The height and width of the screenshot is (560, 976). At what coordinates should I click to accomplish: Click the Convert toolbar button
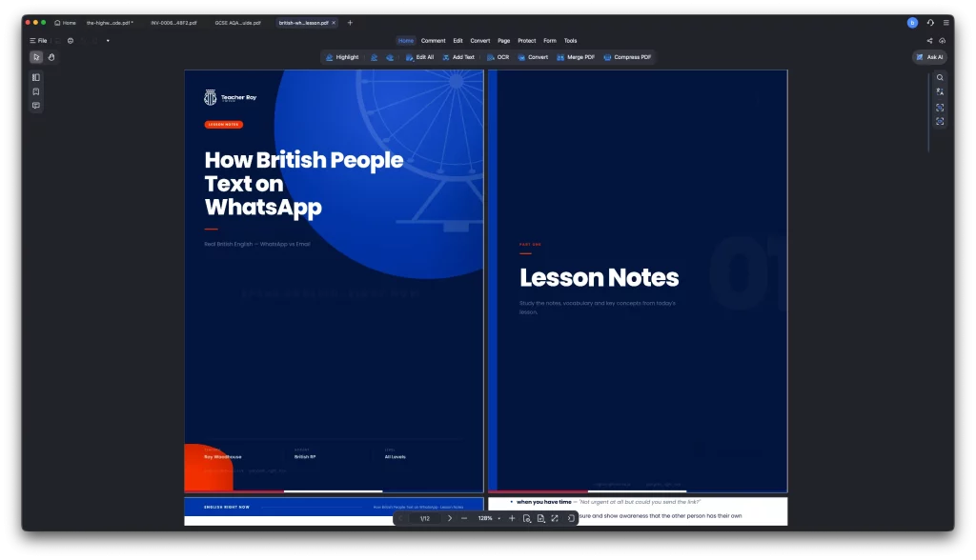click(x=534, y=57)
